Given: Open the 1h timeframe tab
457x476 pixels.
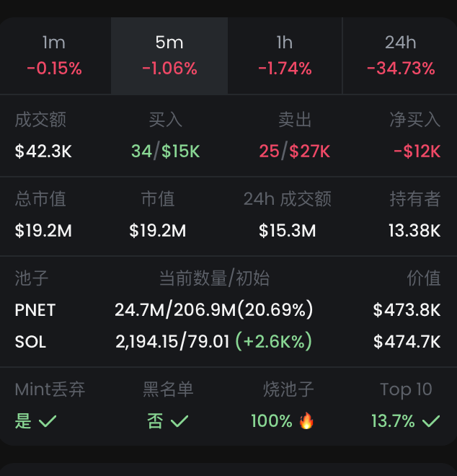Looking at the screenshot, I should click(x=285, y=56).
